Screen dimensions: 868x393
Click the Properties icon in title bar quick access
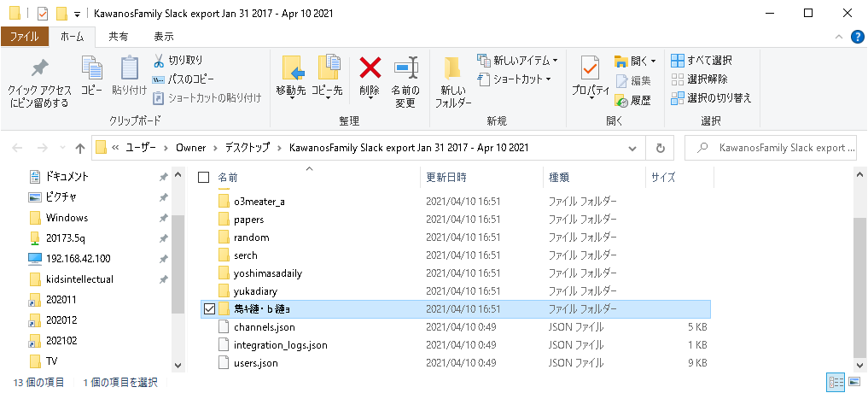tap(42, 14)
